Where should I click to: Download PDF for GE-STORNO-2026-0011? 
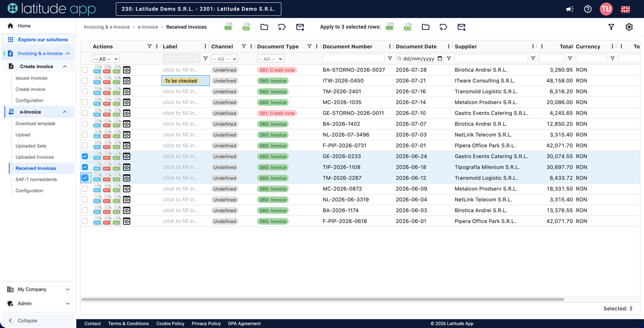tap(107, 113)
